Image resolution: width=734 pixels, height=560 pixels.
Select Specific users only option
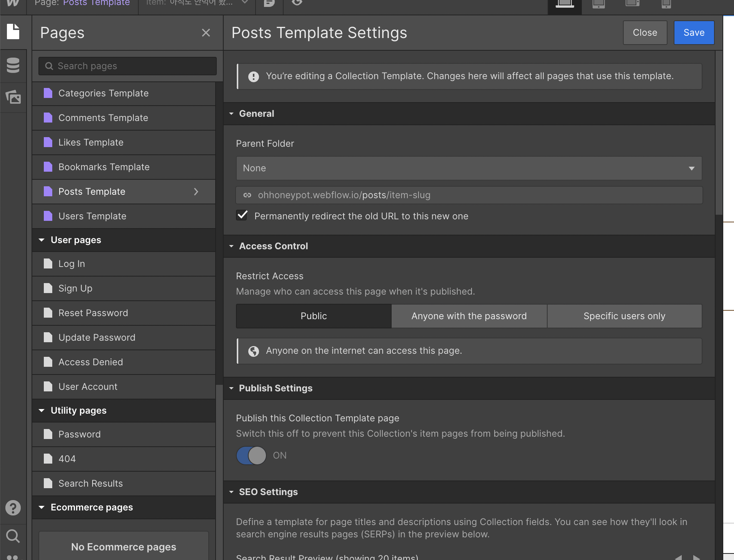(x=624, y=316)
